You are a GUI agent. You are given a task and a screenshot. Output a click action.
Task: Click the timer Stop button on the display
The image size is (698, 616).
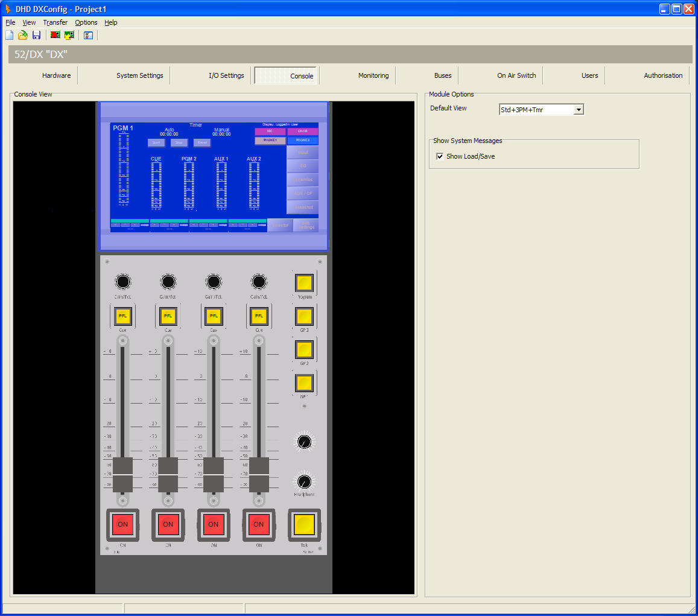point(179,142)
